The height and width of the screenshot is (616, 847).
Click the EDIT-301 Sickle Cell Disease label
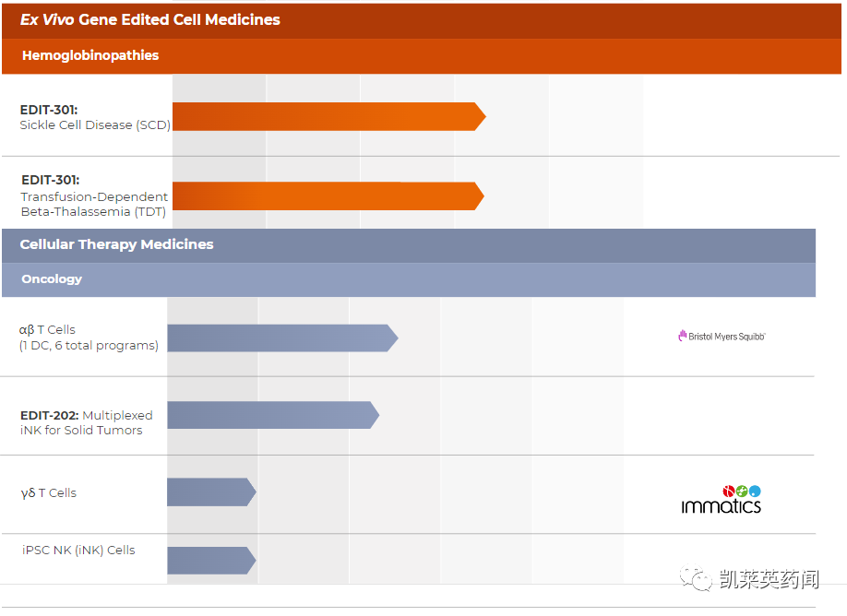(x=94, y=117)
